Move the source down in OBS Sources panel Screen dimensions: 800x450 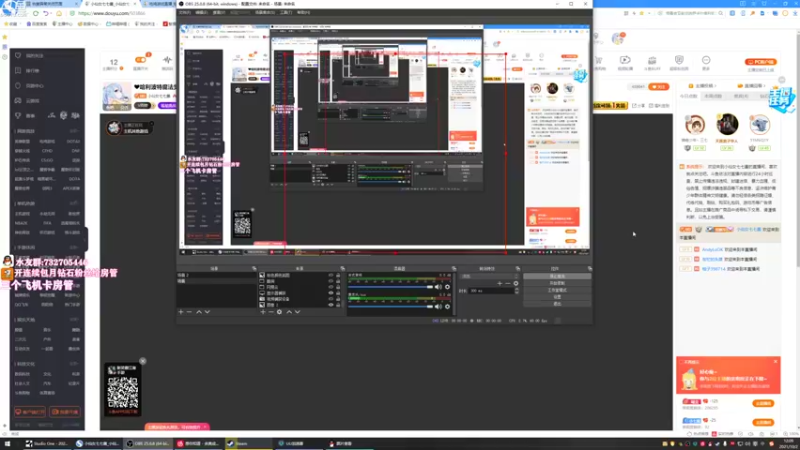(297, 312)
